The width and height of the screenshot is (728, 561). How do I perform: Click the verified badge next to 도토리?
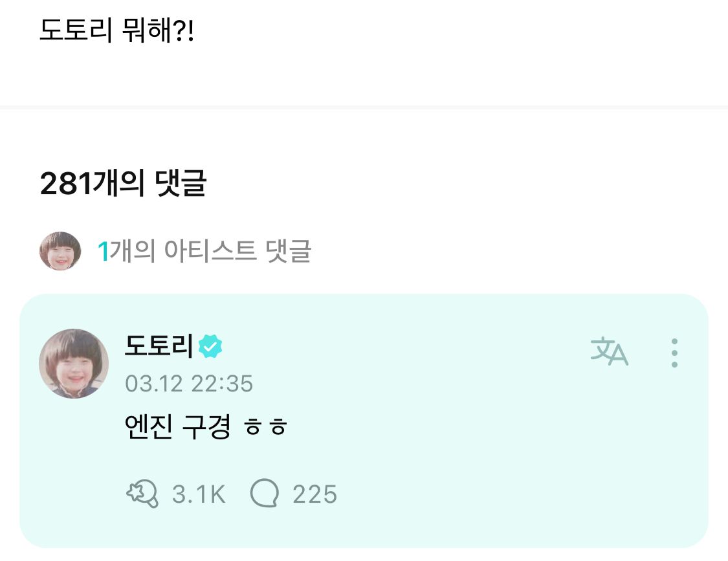click(x=210, y=347)
